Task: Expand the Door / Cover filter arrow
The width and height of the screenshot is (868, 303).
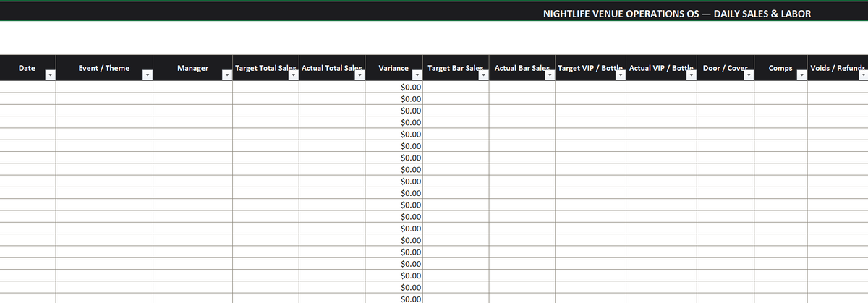Action: [x=749, y=74]
